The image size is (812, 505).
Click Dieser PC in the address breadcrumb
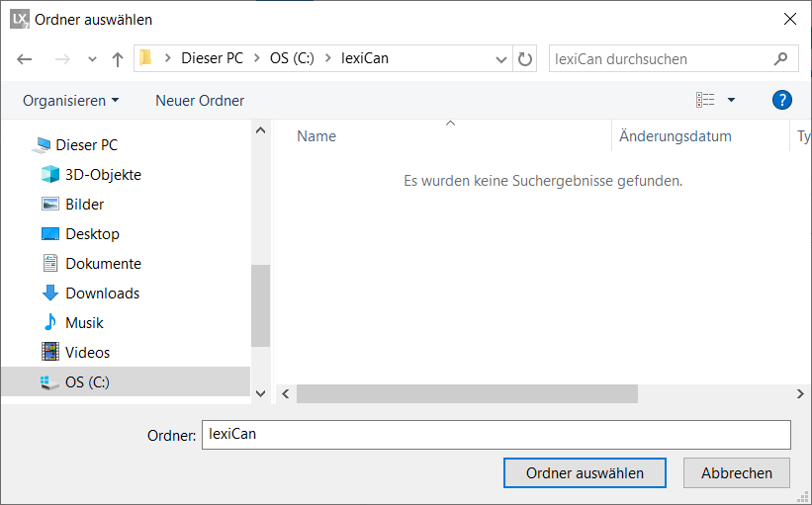tap(212, 58)
